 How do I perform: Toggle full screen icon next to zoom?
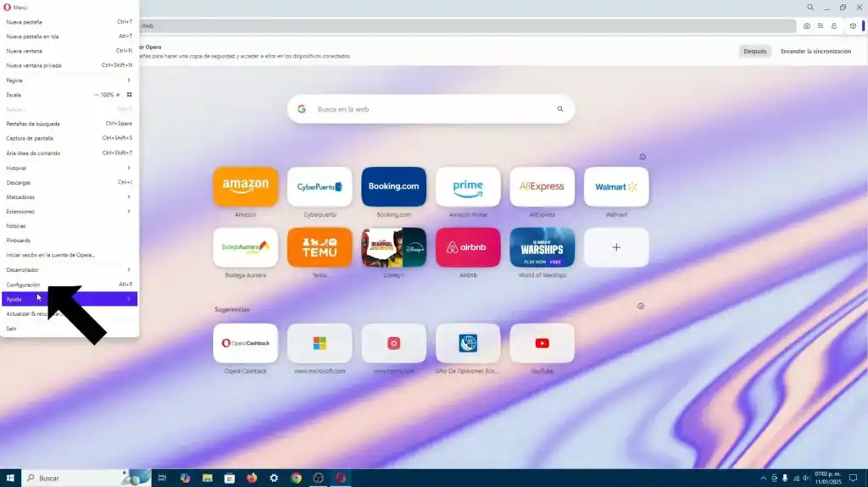coord(129,95)
